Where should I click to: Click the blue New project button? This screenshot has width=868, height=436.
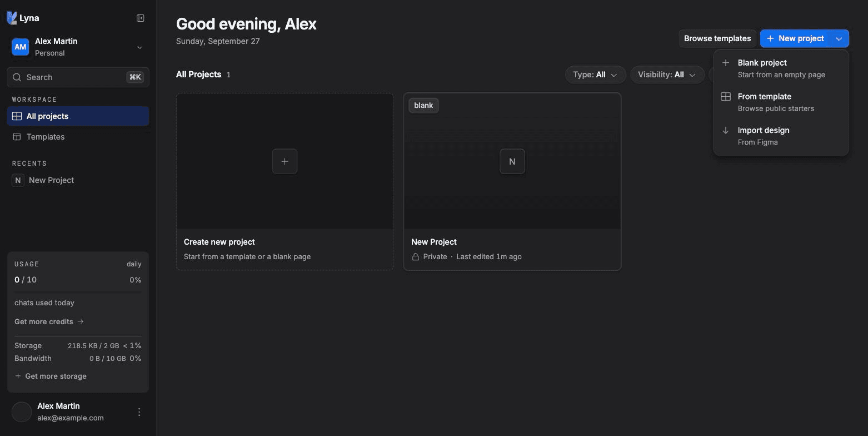tap(795, 38)
